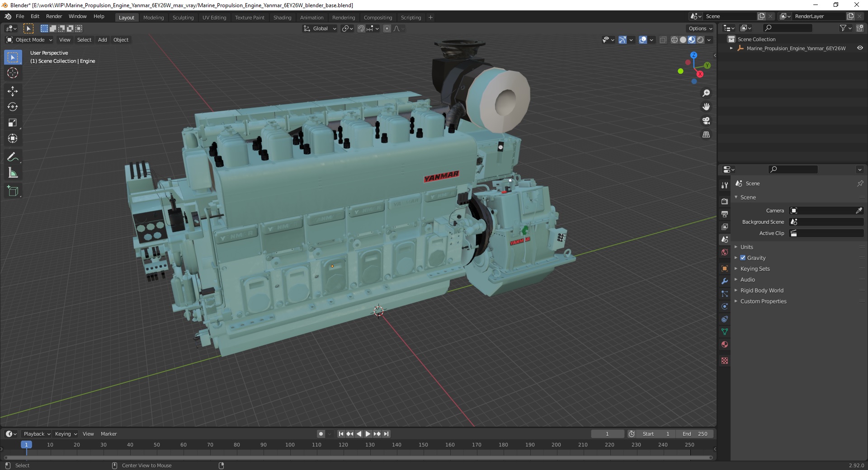Select the Rotate tool

point(13,107)
